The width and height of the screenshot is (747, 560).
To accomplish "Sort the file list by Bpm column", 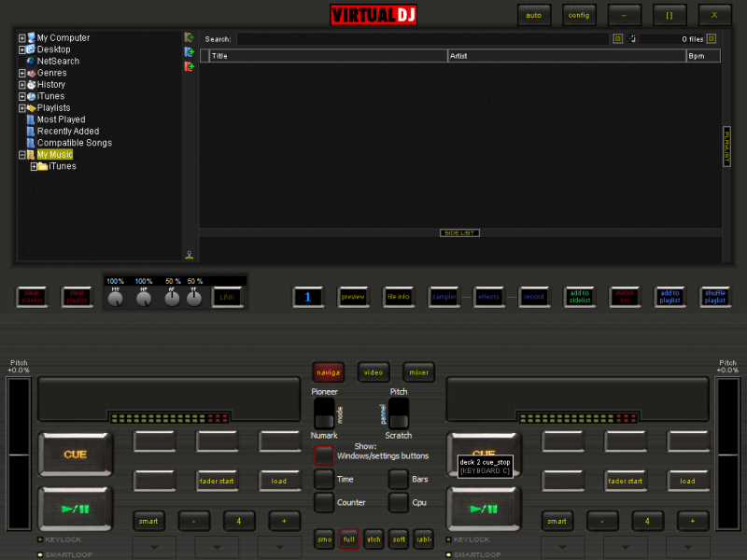I will [x=703, y=56].
